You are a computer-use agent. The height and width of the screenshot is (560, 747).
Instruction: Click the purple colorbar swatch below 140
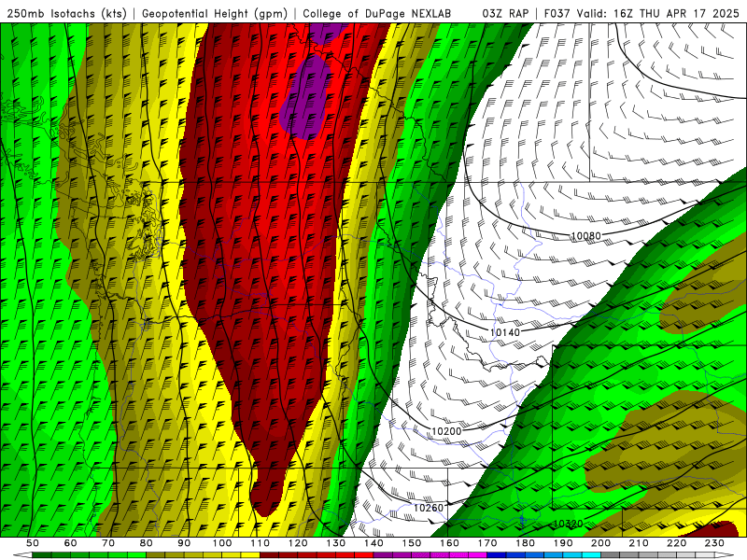pyautogui.click(x=383, y=555)
